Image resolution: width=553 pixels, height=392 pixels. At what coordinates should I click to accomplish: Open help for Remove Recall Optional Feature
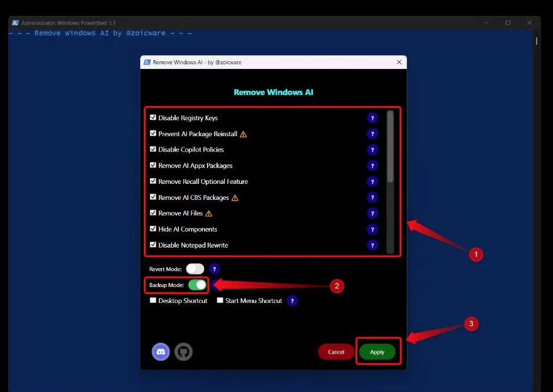coord(373,182)
